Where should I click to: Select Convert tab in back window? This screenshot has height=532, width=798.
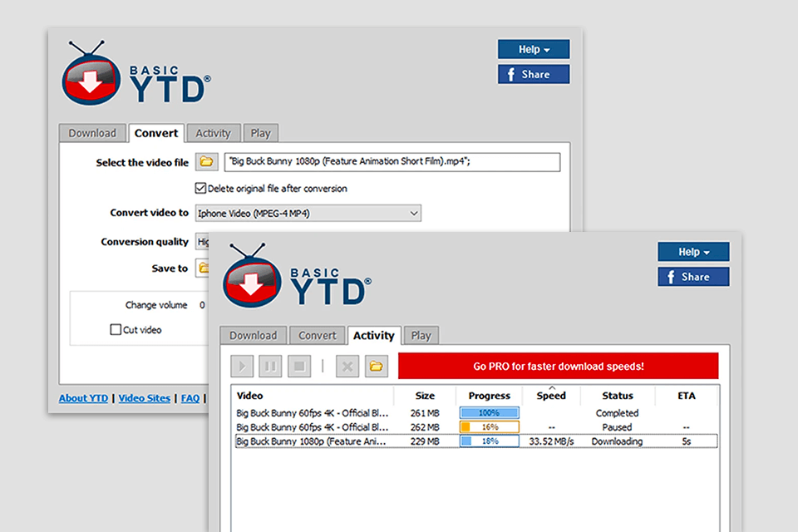point(156,133)
